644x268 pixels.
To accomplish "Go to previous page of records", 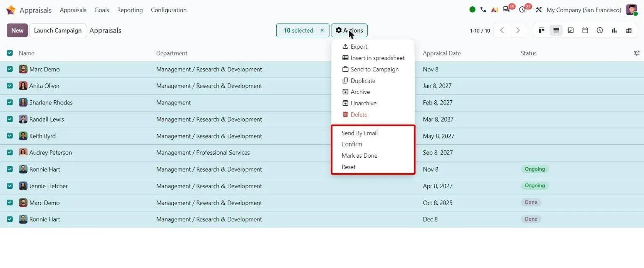I will tap(502, 30).
